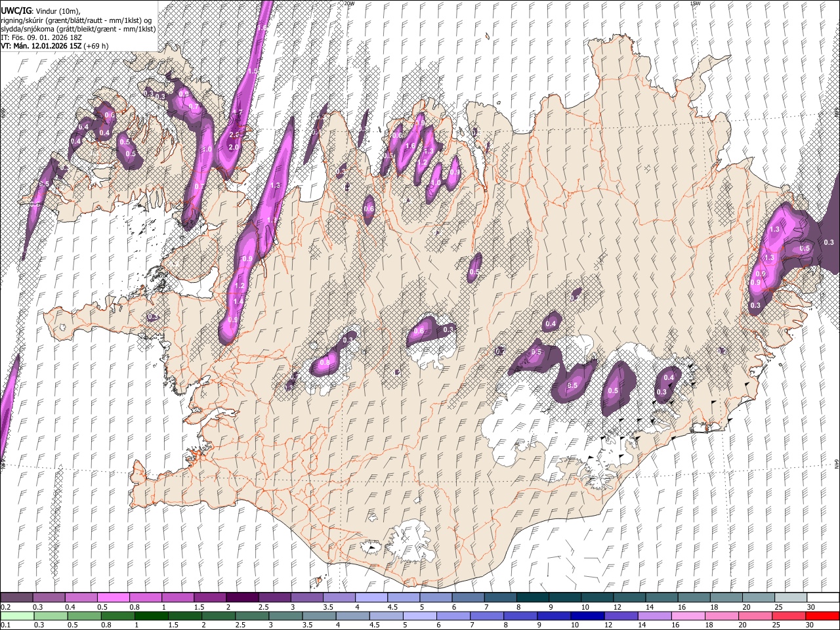Screen dimensions: 840x630
Task: Click the bright pink swatch in snow scale
Action: pyautogui.click(x=113, y=598)
